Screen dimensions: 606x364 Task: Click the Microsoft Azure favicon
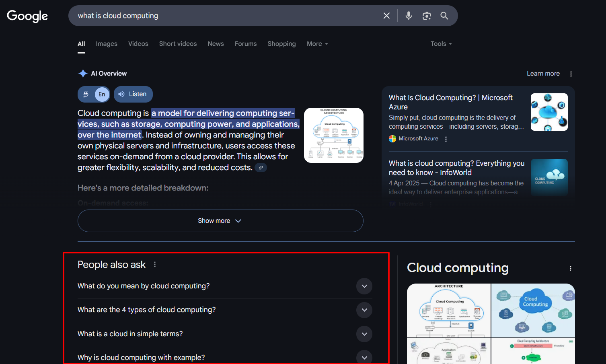(392, 139)
